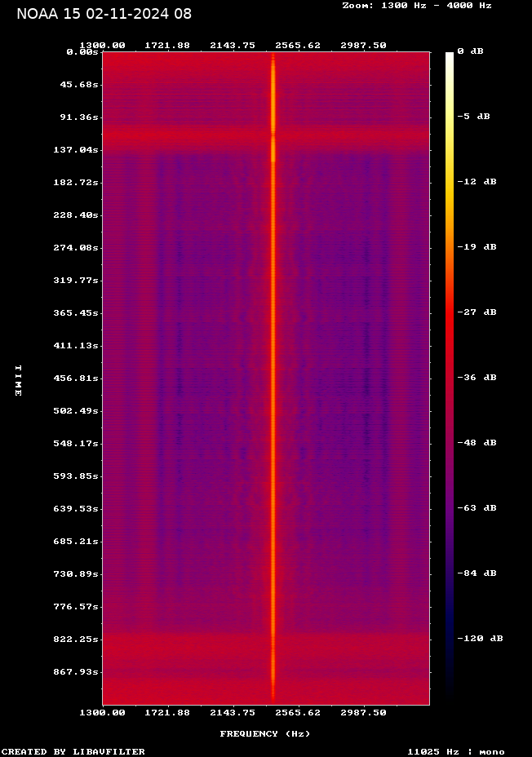Click the vertical TIME axis title
Viewport: 532px width, 757px height.
coord(18,380)
